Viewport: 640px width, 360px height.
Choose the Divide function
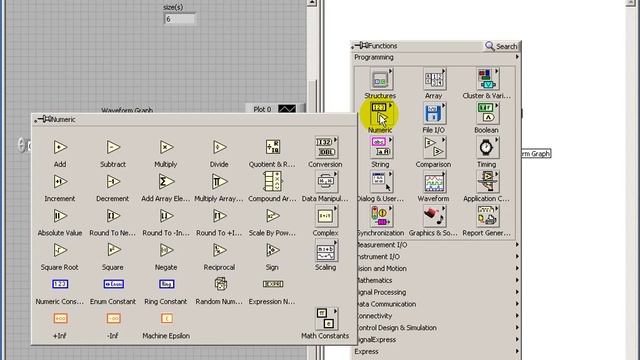[x=219, y=147]
